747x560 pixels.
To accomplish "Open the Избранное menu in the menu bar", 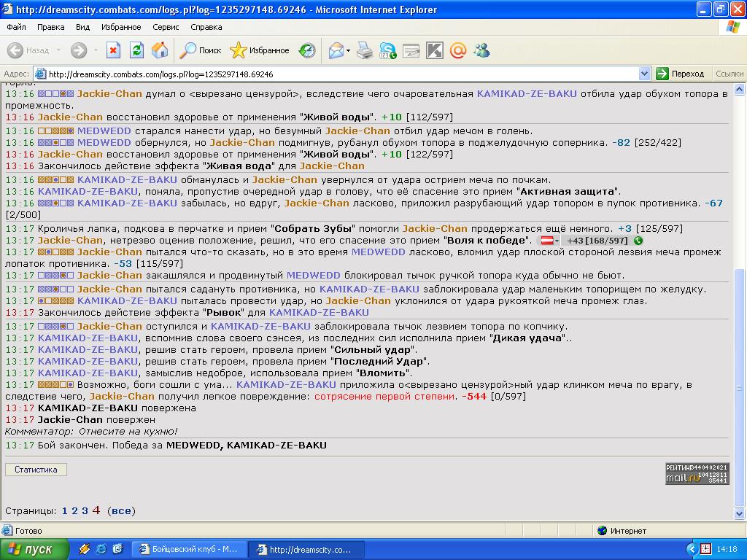I will 121,27.
